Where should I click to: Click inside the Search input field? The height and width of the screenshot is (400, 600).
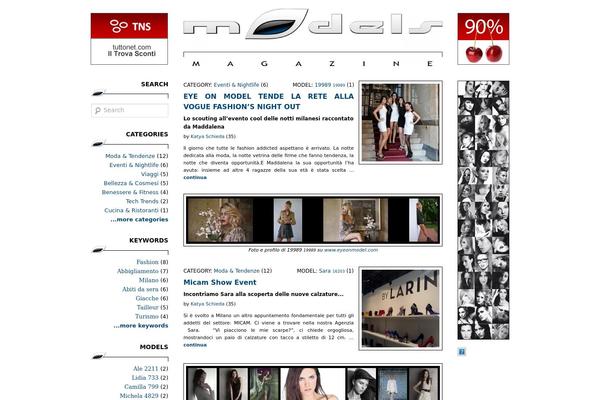tap(130, 110)
